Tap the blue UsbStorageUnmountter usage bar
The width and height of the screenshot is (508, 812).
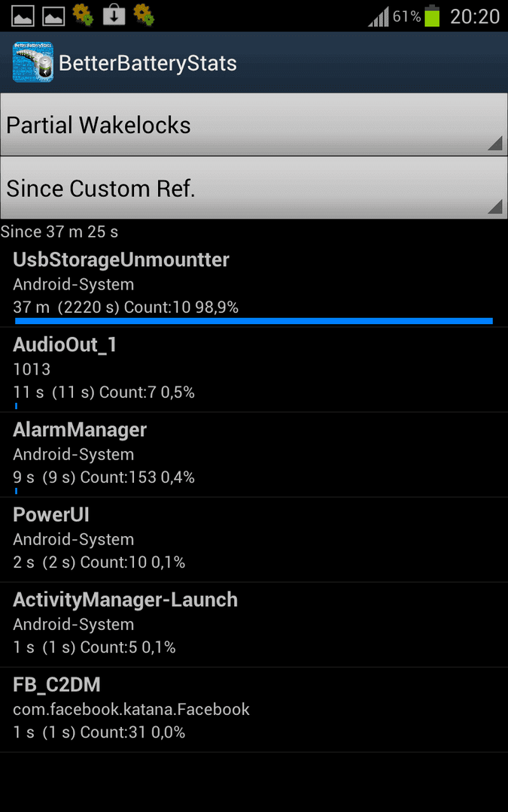point(254,321)
